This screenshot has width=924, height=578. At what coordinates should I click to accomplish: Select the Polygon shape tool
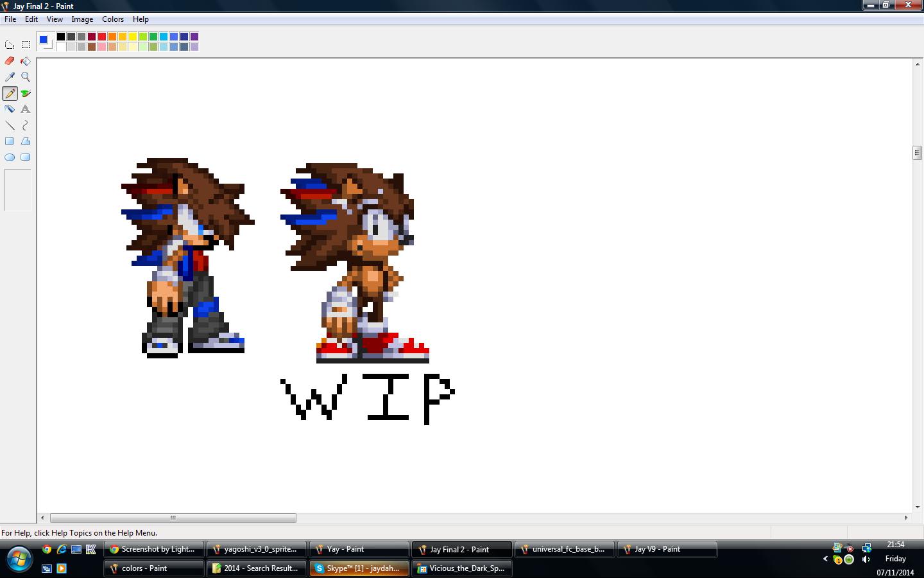tap(26, 141)
